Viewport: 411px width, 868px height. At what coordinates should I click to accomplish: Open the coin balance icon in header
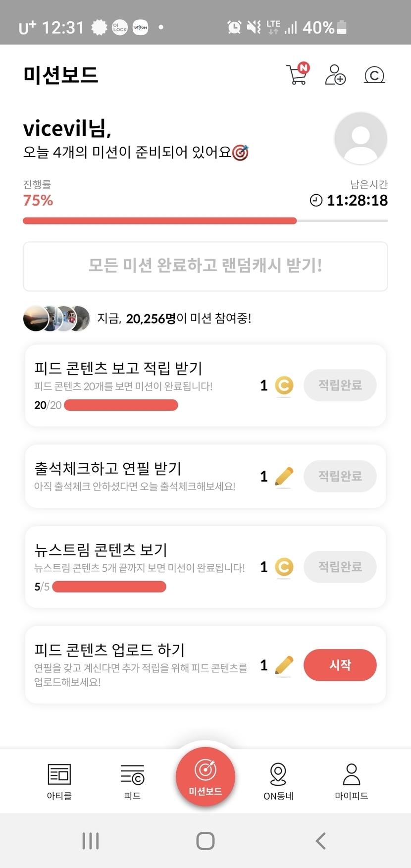coord(374,75)
